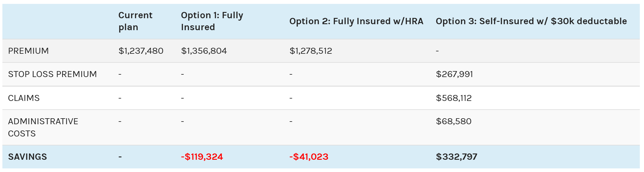Image resolution: width=644 pixels, height=172 pixels.
Task: Click the CLAIMS row label
Action: pos(24,98)
